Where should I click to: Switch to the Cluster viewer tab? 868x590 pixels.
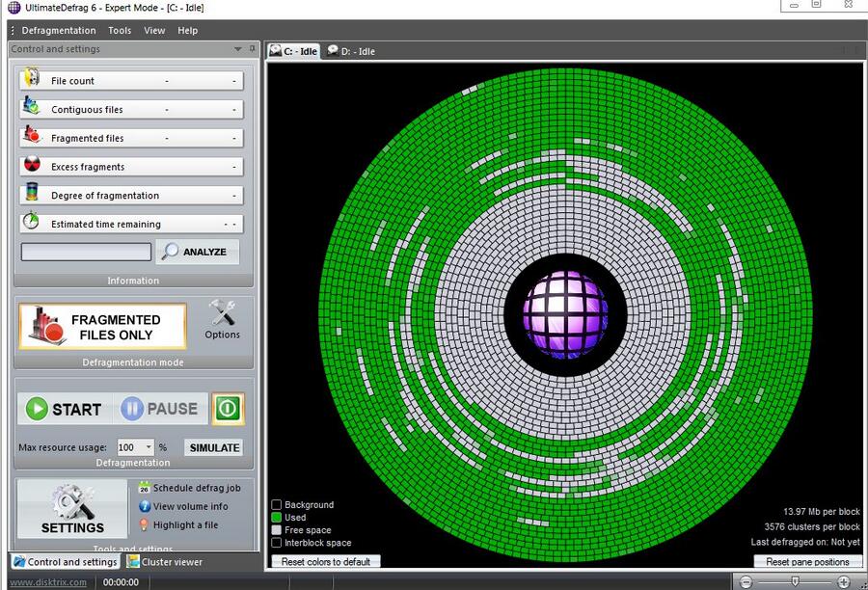pyautogui.click(x=164, y=562)
